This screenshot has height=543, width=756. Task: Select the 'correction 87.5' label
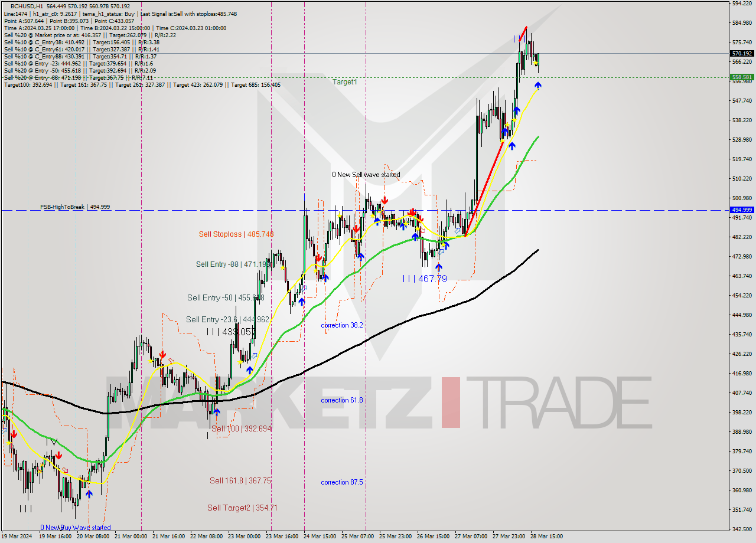pos(342,482)
